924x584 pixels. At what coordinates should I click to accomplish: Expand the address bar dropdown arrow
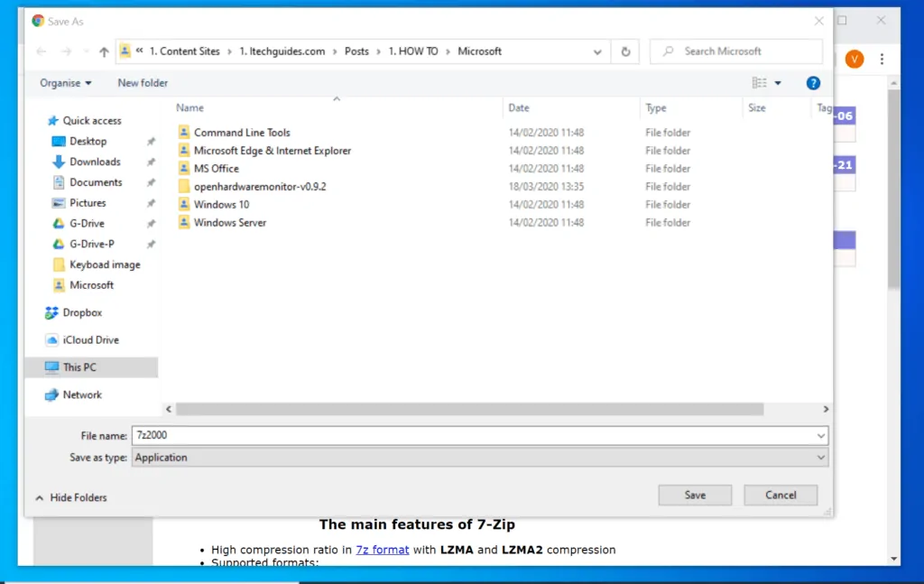[x=597, y=51]
